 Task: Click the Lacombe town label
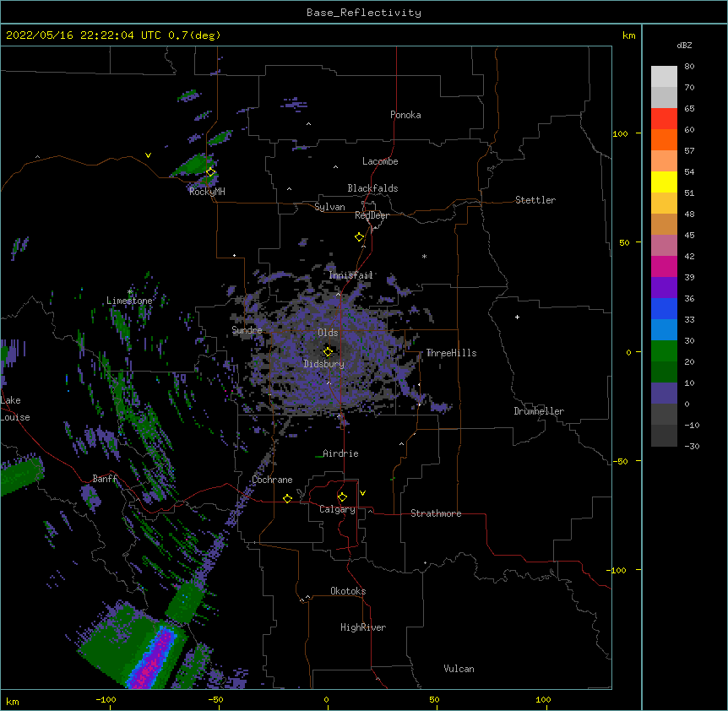pos(380,161)
